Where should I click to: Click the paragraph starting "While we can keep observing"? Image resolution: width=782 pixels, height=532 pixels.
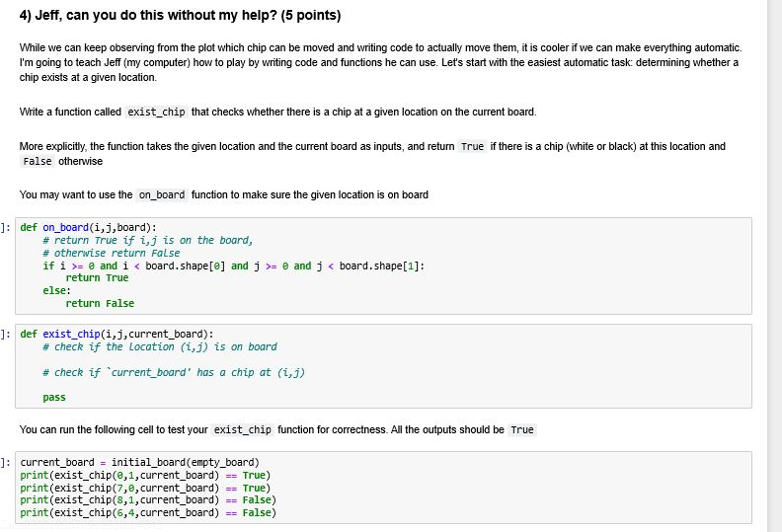tap(380, 62)
